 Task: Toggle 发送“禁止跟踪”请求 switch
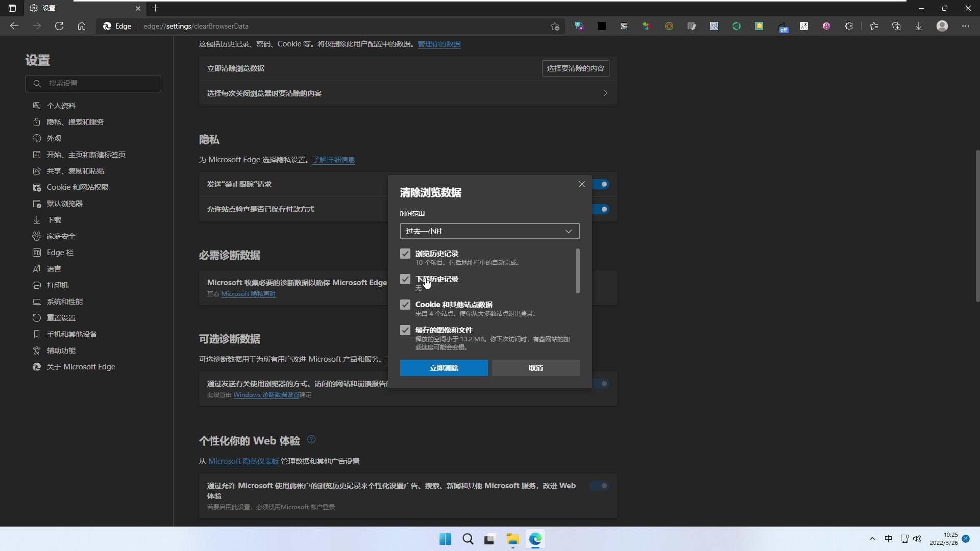coord(601,184)
